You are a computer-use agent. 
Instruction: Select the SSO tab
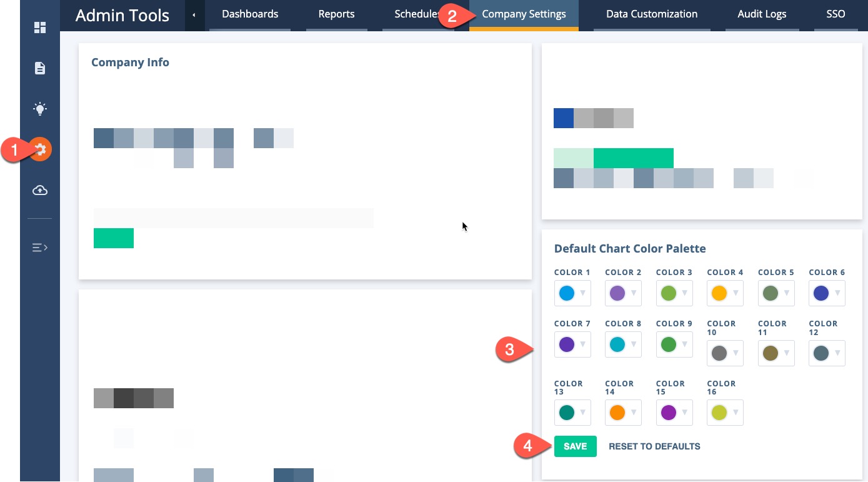coord(836,14)
